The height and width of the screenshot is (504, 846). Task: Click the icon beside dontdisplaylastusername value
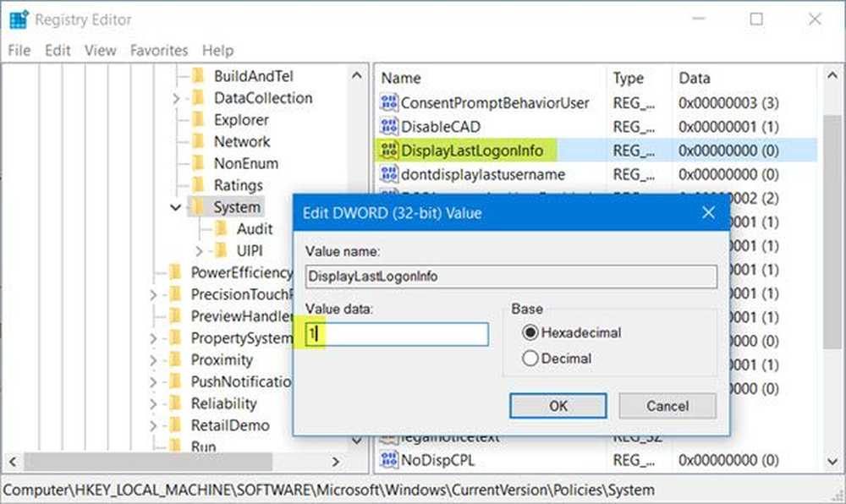[x=389, y=174]
